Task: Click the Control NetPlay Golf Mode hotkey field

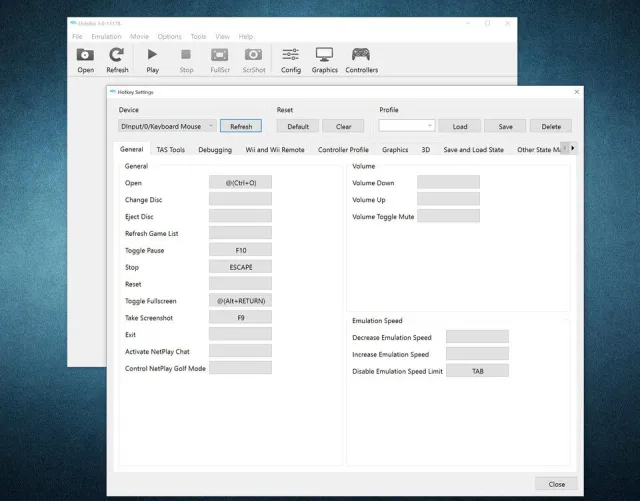Action: click(240, 368)
